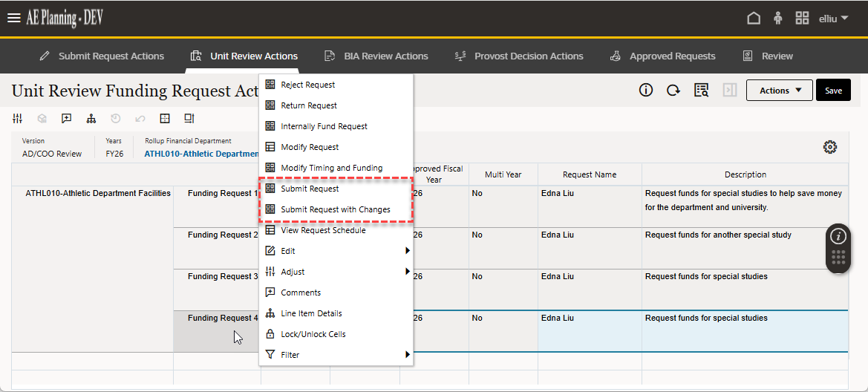Switch to Submit Request Actions tab
The image size is (868, 392).
102,56
